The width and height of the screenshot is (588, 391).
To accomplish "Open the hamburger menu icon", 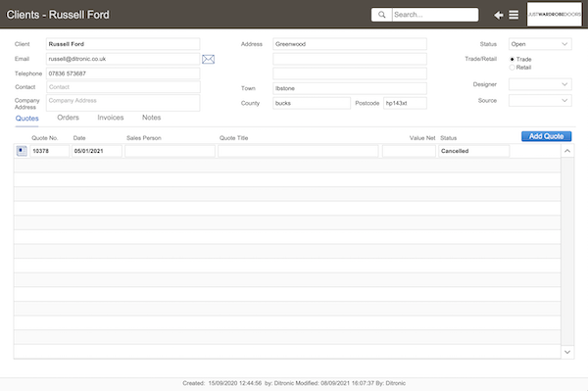I will pos(514,15).
